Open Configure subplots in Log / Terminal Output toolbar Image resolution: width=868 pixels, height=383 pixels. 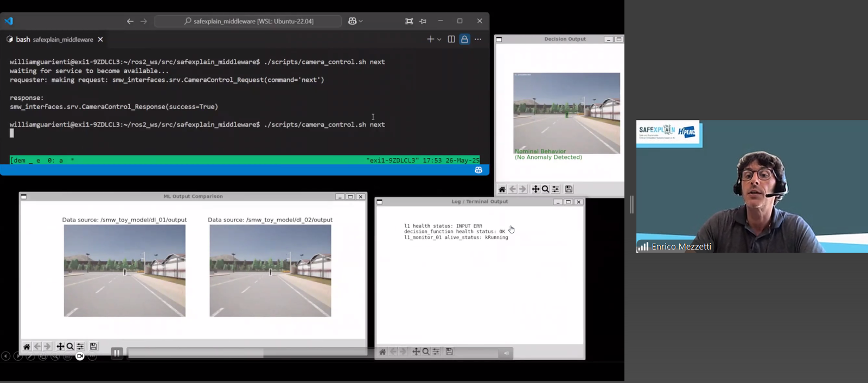[436, 352]
